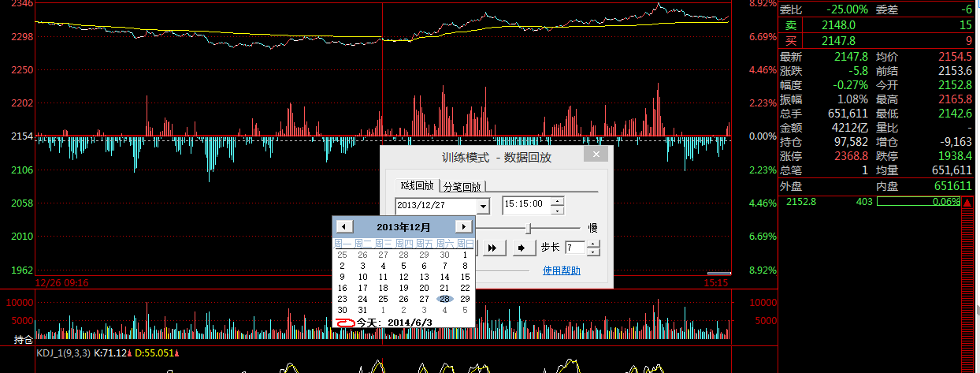This screenshot has height=373, width=980.
Task: Decrease the time value with down spinner
Action: [x=558, y=210]
